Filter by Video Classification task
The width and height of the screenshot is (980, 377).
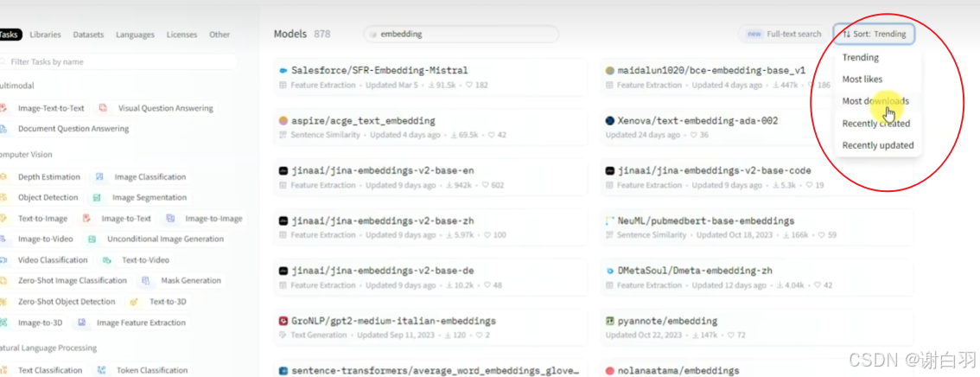click(x=45, y=260)
